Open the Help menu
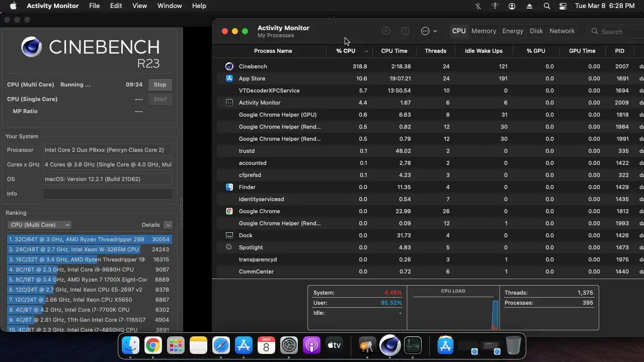This screenshot has width=644, height=362. 199,6
